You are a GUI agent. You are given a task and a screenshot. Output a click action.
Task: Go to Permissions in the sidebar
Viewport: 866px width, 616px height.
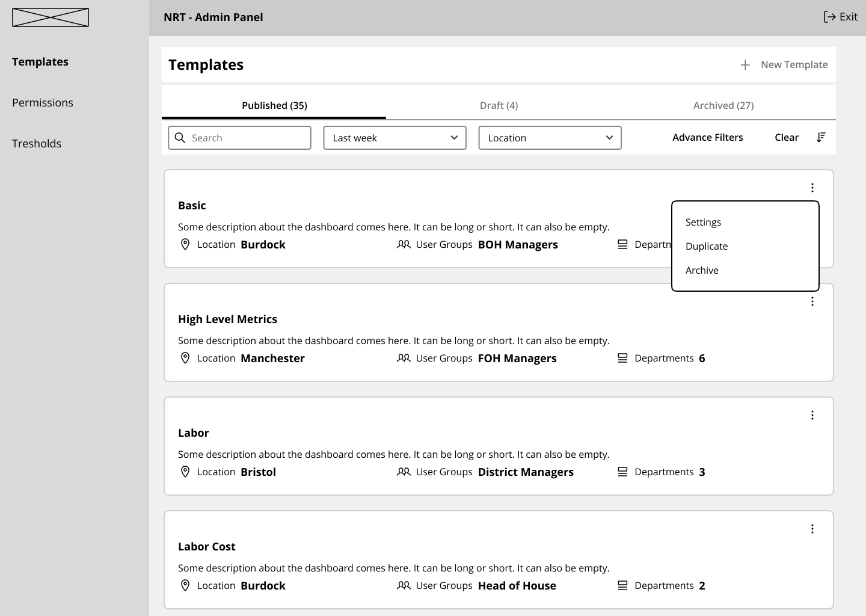pos(43,103)
